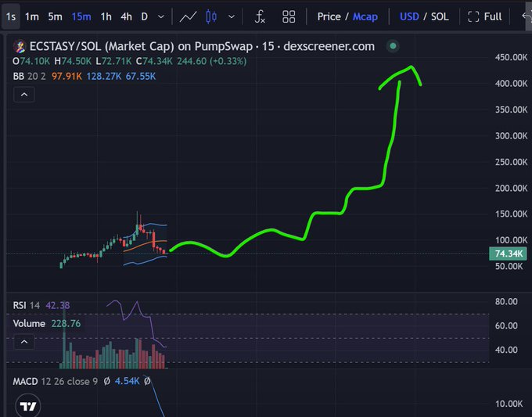Click the BB upper value 128.27K
This screenshot has width=532, height=417.
104,76
